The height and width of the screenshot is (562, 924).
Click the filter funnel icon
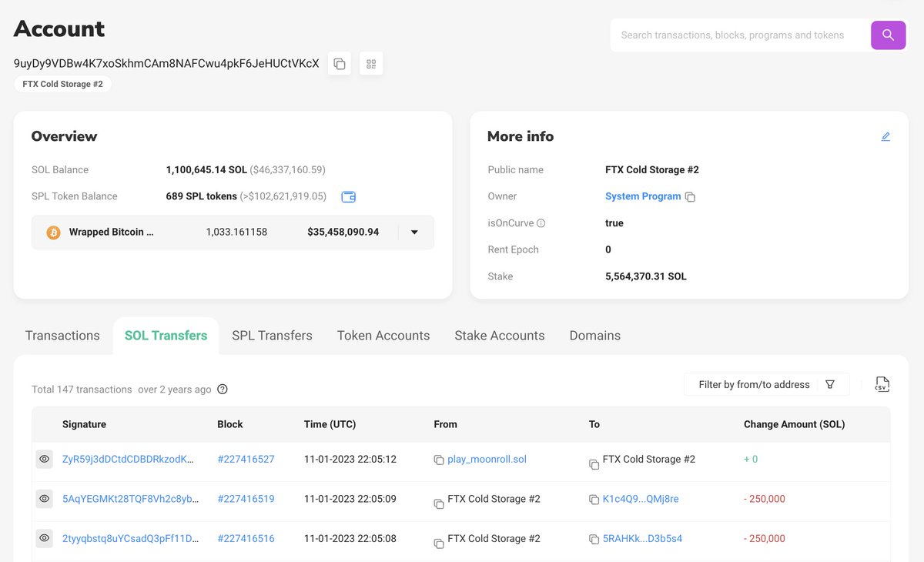tap(830, 384)
